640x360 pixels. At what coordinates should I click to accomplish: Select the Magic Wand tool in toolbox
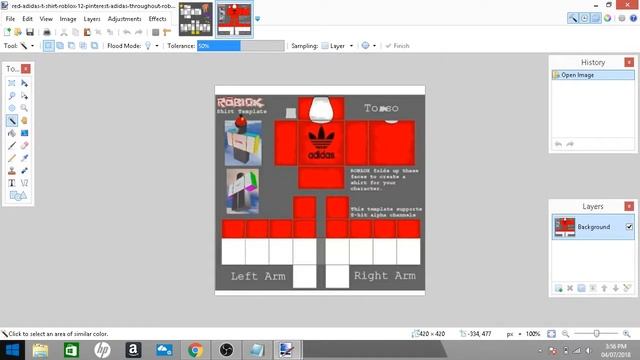12,121
